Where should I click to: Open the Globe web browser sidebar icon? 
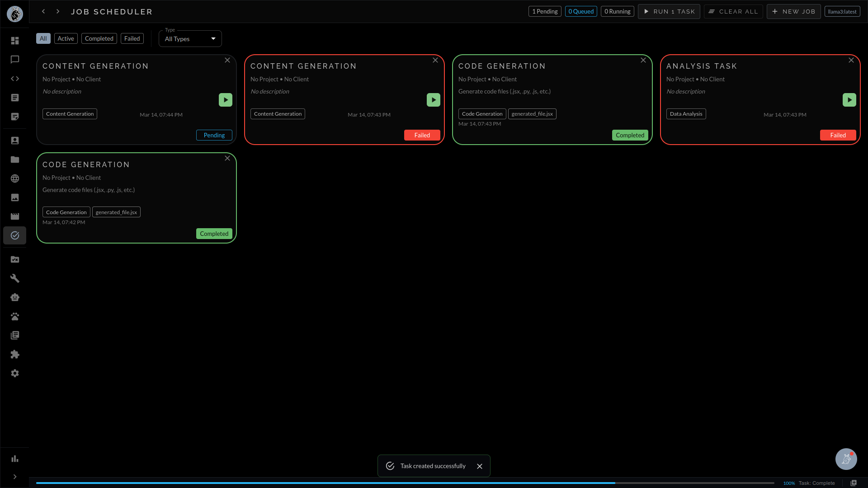15,178
